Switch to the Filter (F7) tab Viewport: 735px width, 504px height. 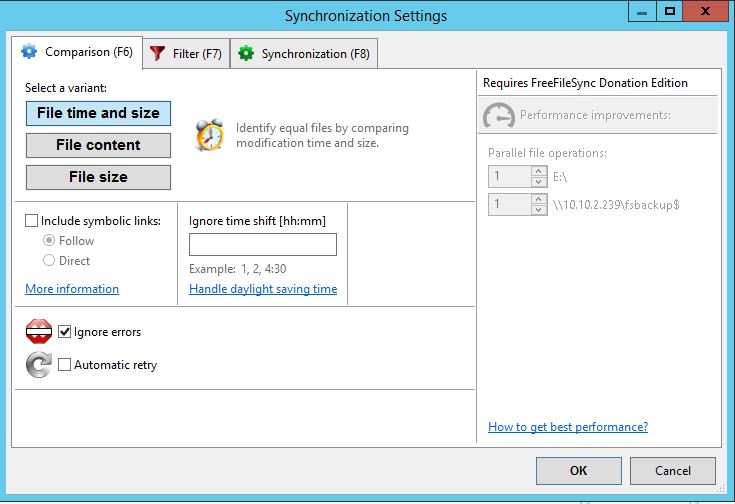[x=186, y=54]
